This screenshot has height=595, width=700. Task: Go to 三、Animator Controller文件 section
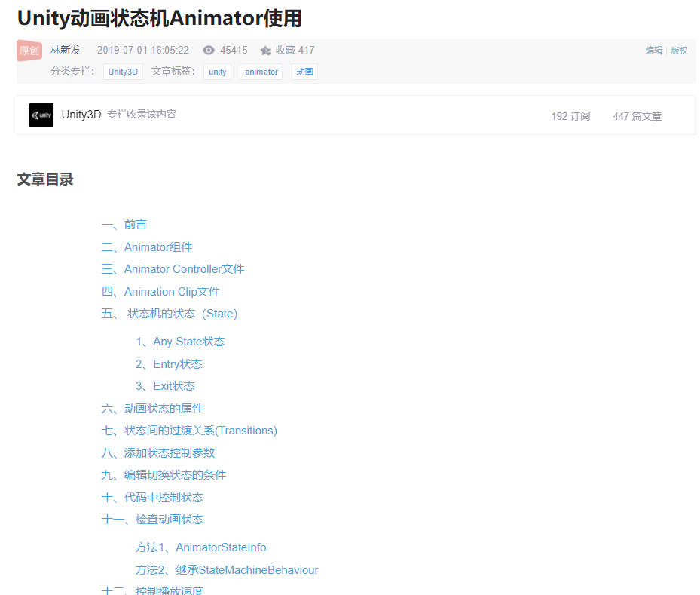point(173,269)
